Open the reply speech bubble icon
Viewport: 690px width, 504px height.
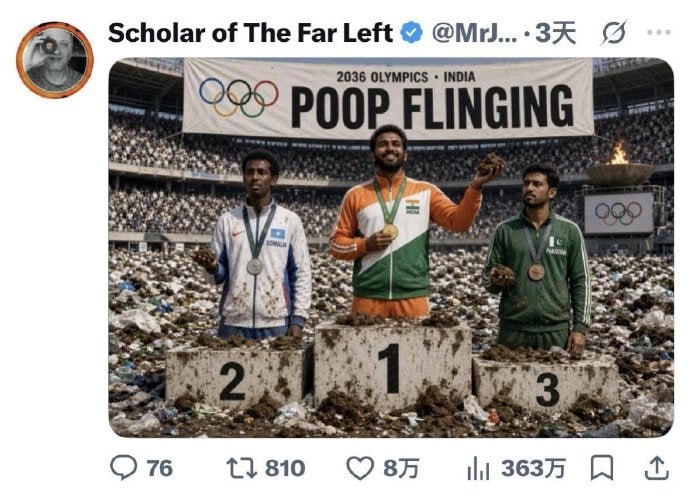[x=124, y=467]
